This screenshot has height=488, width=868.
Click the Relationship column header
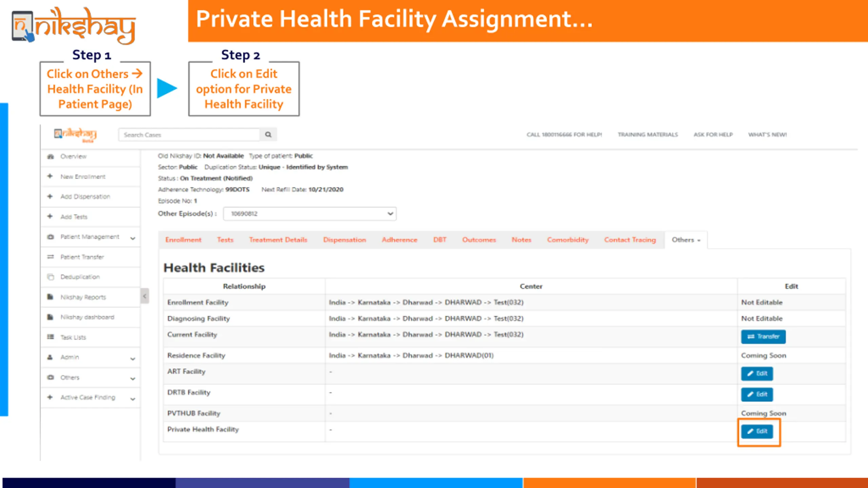(244, 286)
